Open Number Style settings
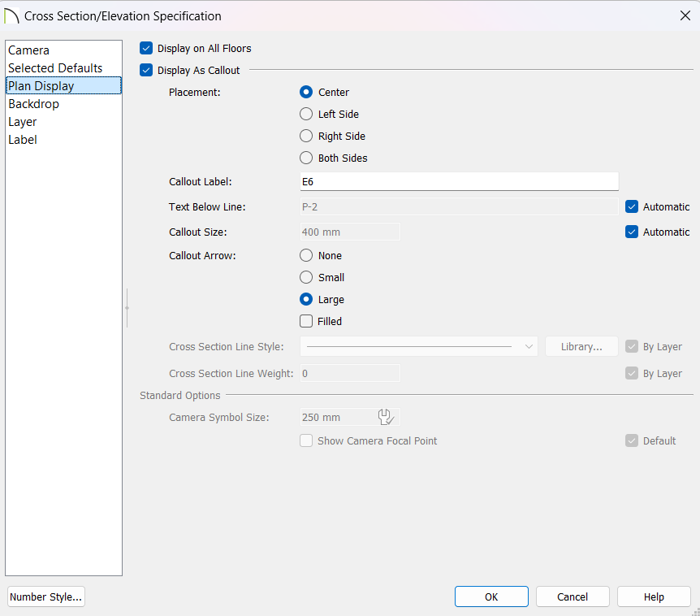The height and width of the screenshot is (616, 700). pyautogui.click(x=46, y=596)
